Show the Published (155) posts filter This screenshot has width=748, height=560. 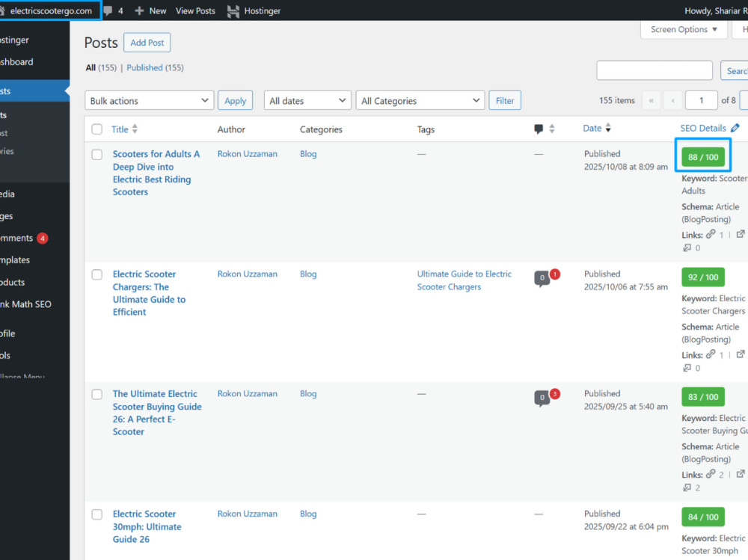(x=155, y=68)
